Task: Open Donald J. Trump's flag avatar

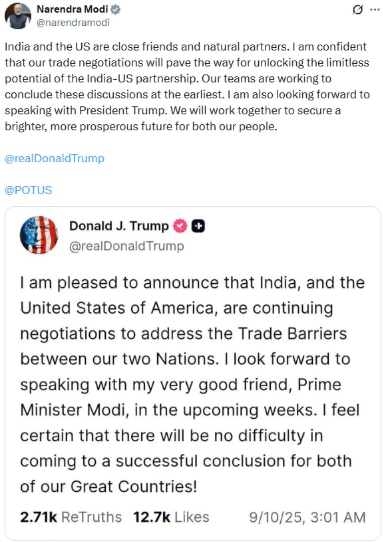Action: [39, 235]
